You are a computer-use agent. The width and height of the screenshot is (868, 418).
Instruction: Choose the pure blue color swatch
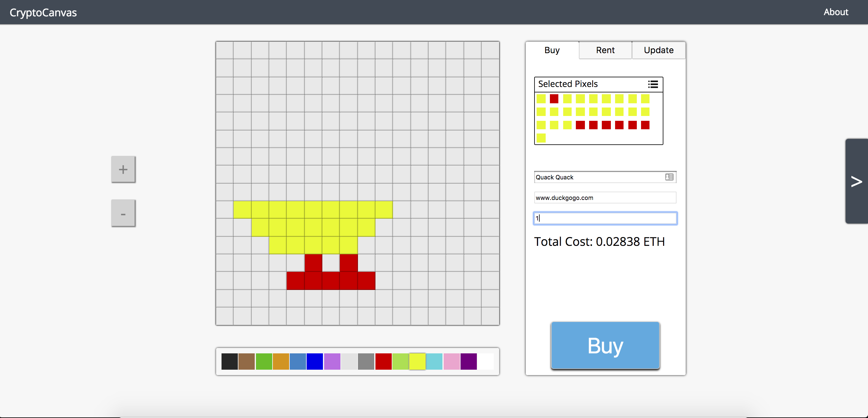pos(315,361)
